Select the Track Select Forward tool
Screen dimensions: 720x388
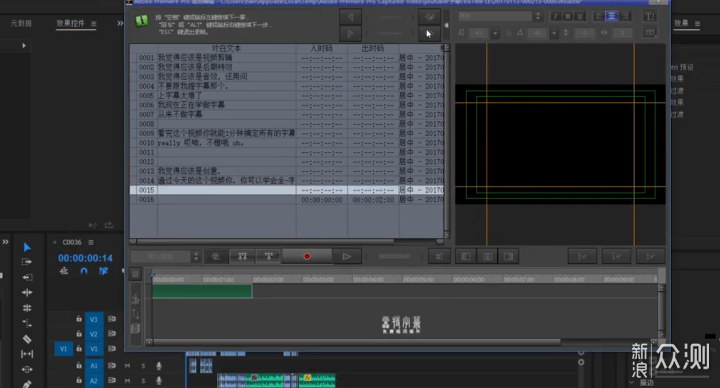pos(27,262)
